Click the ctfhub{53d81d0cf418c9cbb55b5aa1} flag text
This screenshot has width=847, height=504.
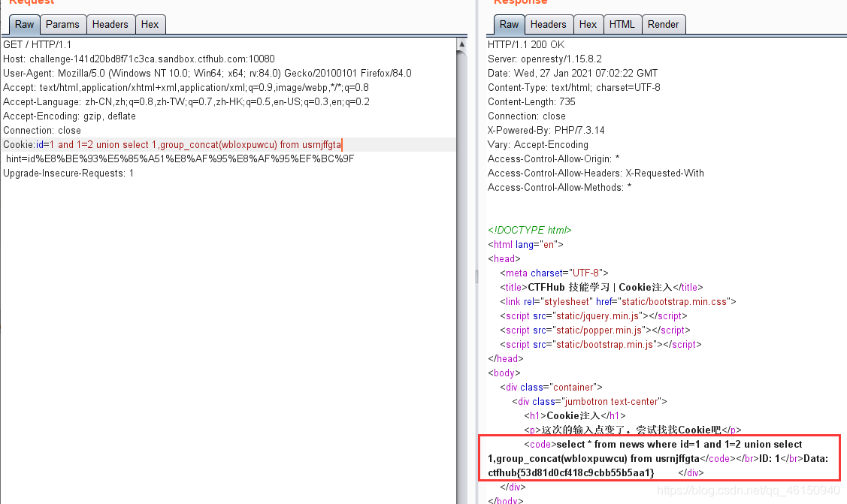pos(571,473)
